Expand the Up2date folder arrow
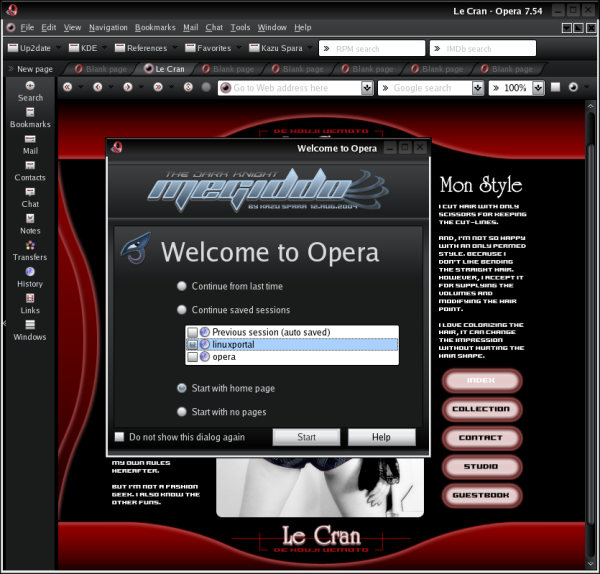This screenshot has width=600, height=574. click(58, 47)
